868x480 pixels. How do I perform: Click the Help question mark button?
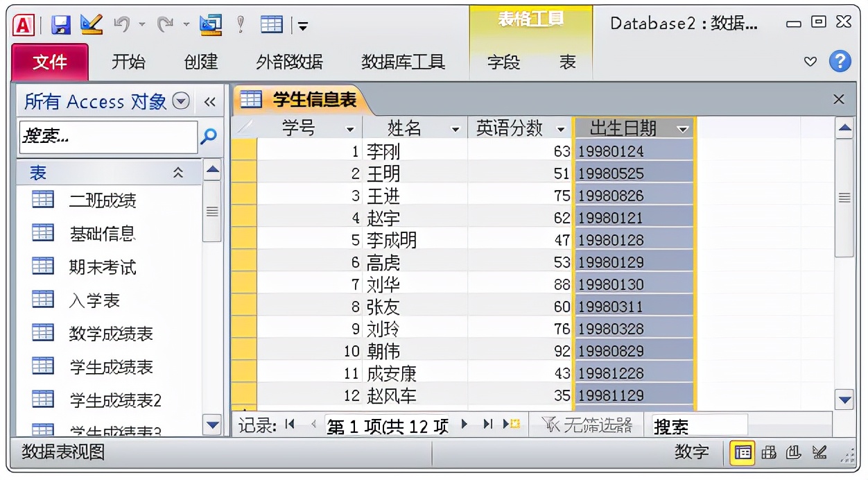click(x=840, y=62)
